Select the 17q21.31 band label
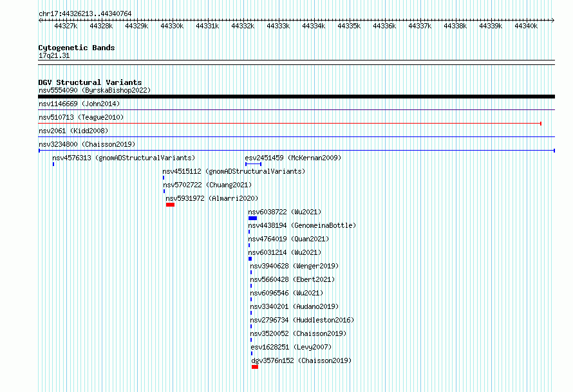This screenshot has width=573, height=392. pyautogui.click(x=54, y=55)
